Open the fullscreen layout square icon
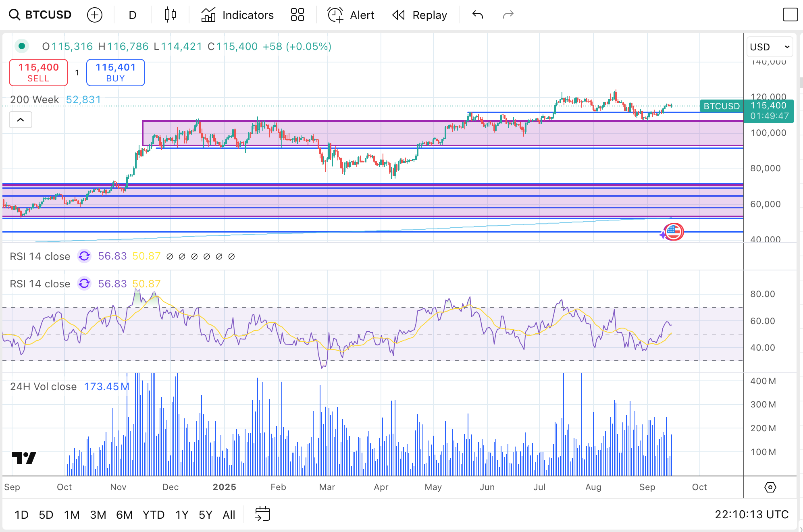This screenshot has height=532, width=803. coord(790,15)
